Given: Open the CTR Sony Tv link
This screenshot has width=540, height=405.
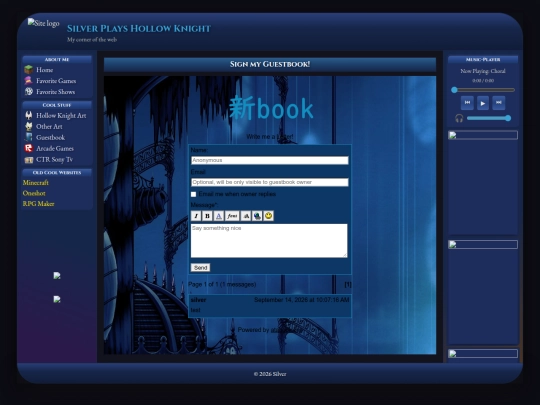Looking at the screenshot, I should click(54, 159).
